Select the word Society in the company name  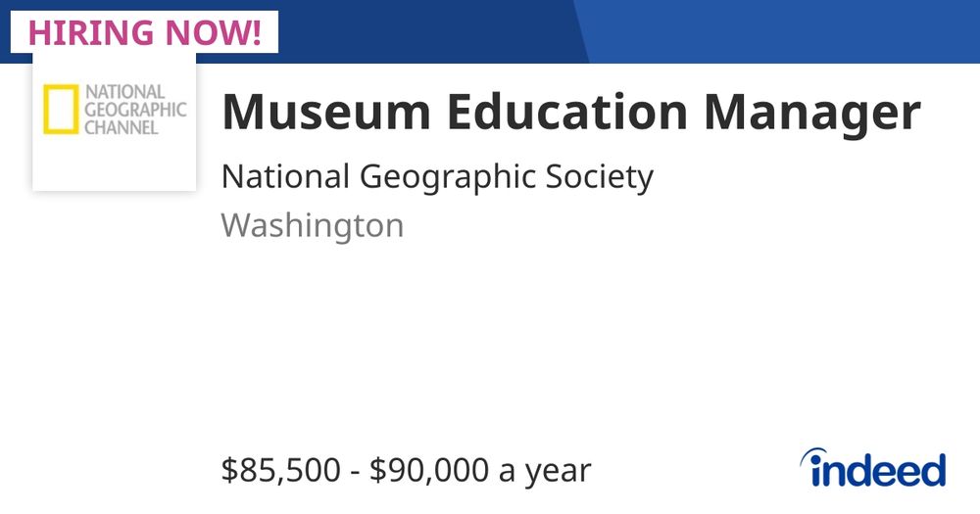[600, 177]
